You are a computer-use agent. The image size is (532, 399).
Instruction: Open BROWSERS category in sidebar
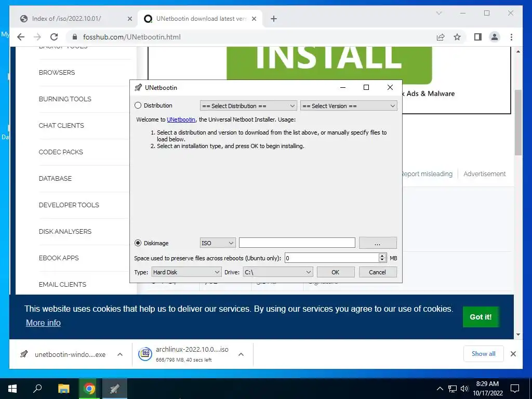57,73
